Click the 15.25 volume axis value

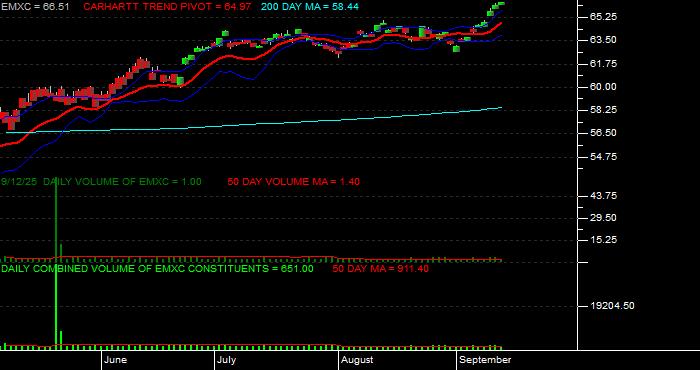(604, 240)
